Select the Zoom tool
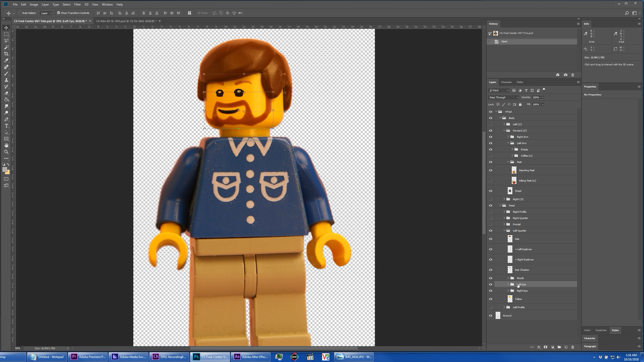Image resolution: width=644 pixels, height=362 pixels. click(x=6, y=152)
